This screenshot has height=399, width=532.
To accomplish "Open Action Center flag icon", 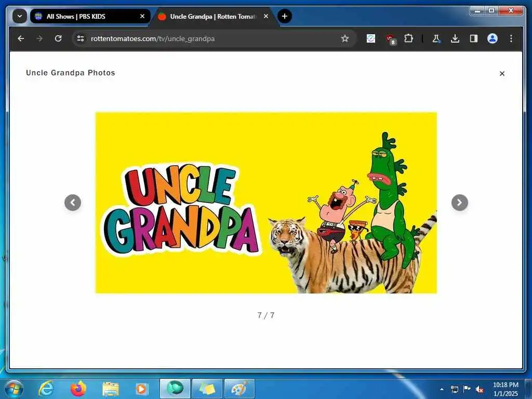I will click(x=467, y=389).
